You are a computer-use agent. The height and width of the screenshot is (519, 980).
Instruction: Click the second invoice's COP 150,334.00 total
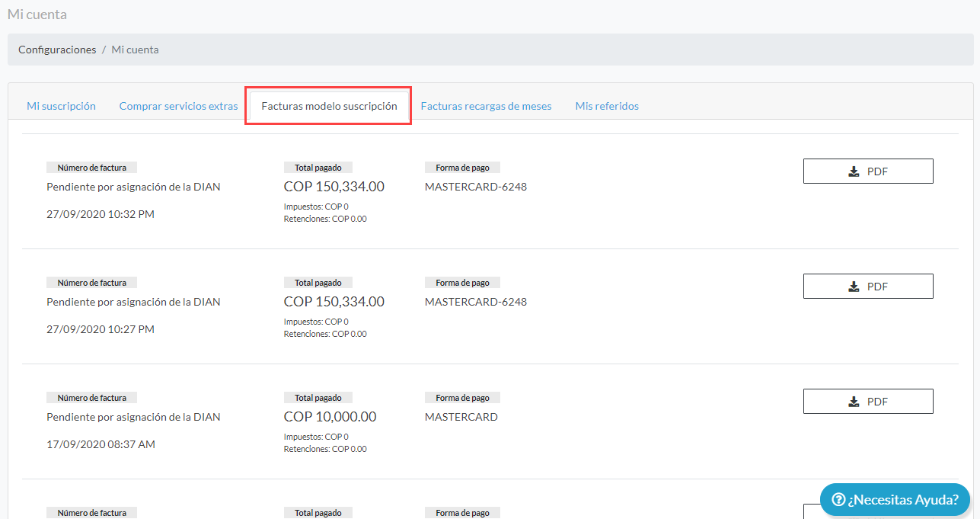pos(334,302)
